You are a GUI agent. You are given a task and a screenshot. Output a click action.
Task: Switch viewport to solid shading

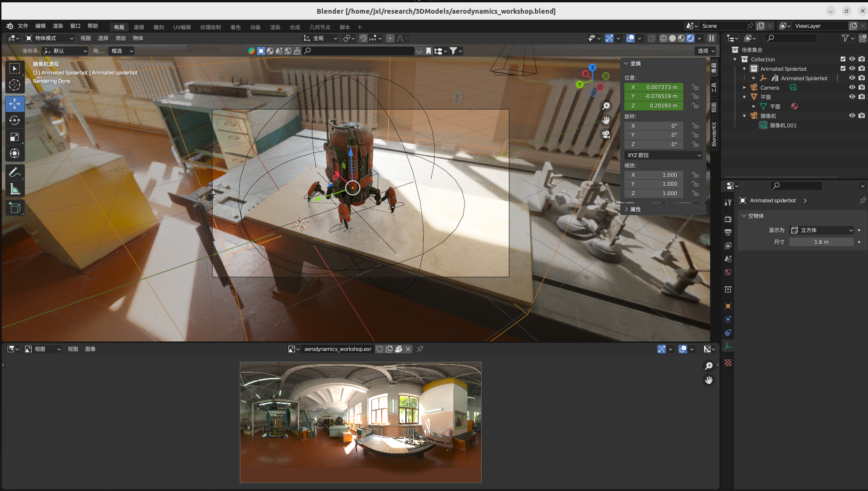[x=672, y=38]
